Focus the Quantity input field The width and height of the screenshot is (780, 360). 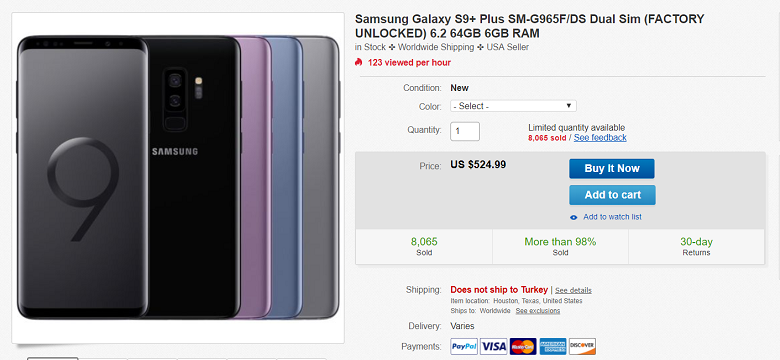[465, 131]
